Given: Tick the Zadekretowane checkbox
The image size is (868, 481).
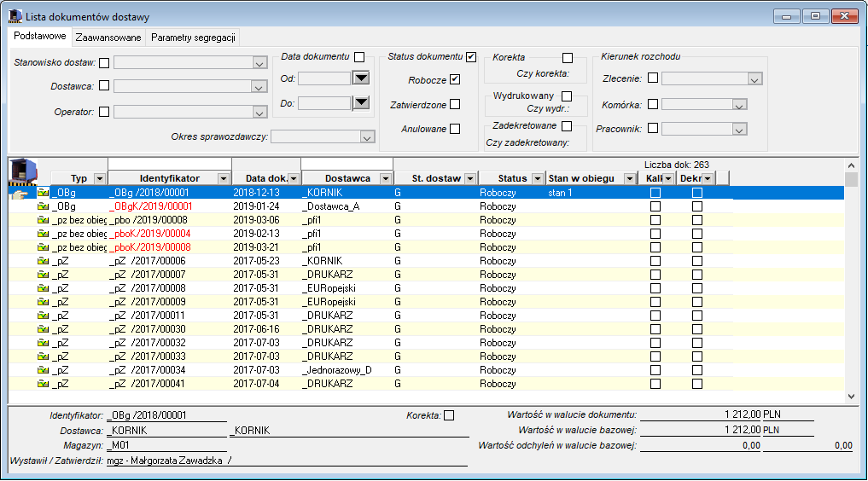Looking at the screenshot, I should click(567, 126).
